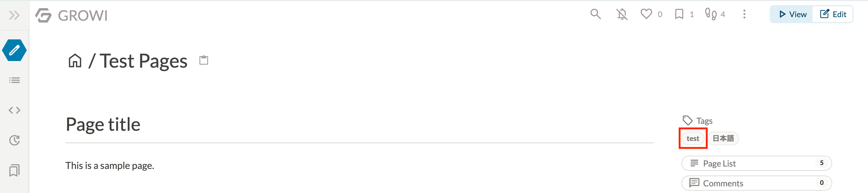Open the Page List button
Image resolution: width=868 pixels, height=193 pixels.
point(756,164)
